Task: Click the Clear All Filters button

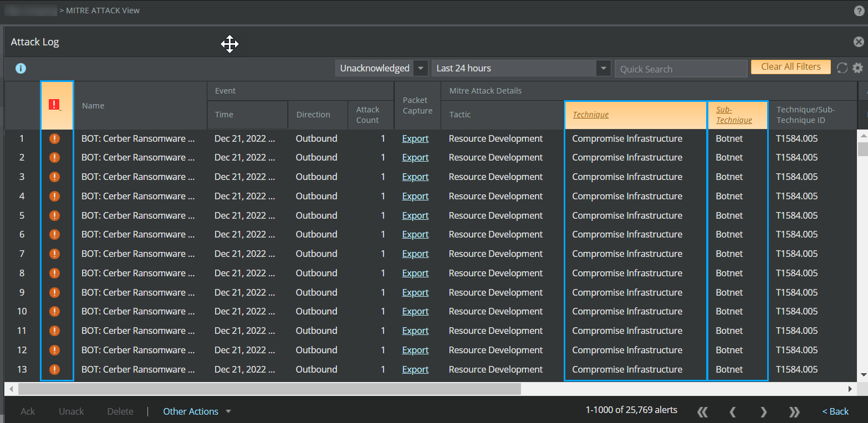Action: tap(791, 67)
